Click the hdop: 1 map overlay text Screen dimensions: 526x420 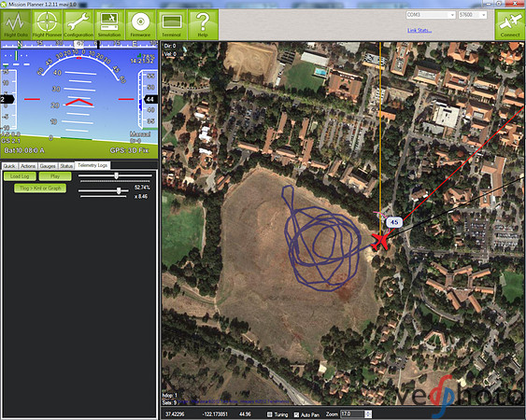[170, 395]
